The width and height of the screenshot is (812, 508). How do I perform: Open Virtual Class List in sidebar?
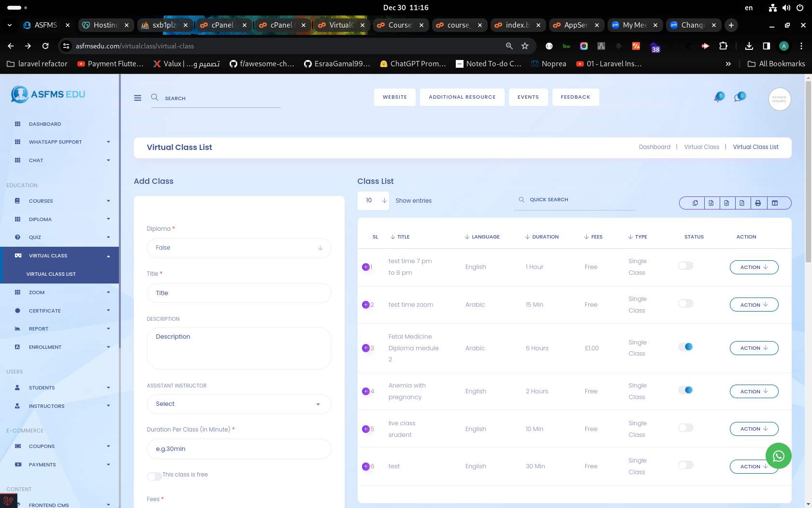51,274
